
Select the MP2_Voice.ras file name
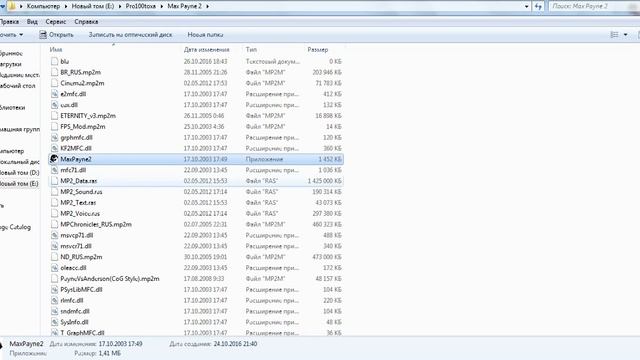click(80, 213)
